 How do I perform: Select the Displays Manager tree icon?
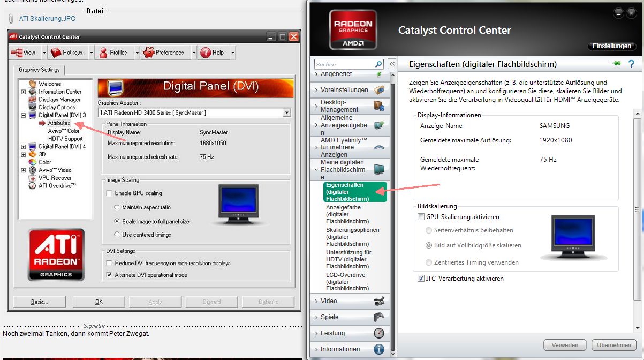33,100
